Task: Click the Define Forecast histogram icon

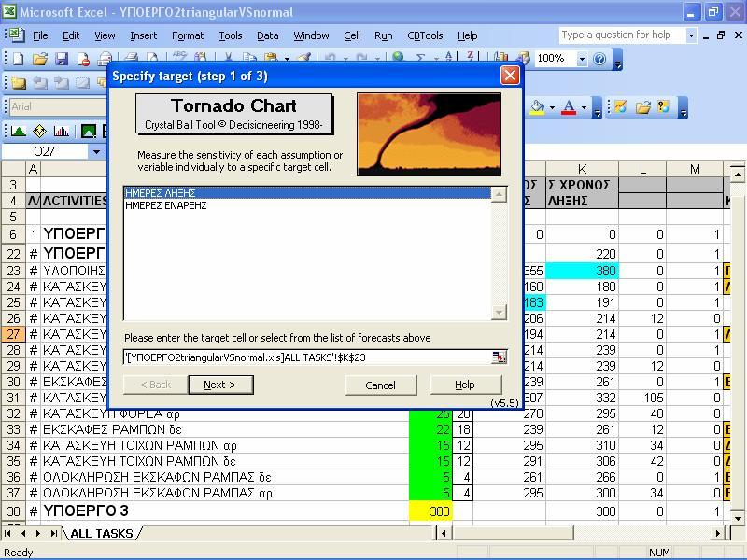Action: point(61,131)
